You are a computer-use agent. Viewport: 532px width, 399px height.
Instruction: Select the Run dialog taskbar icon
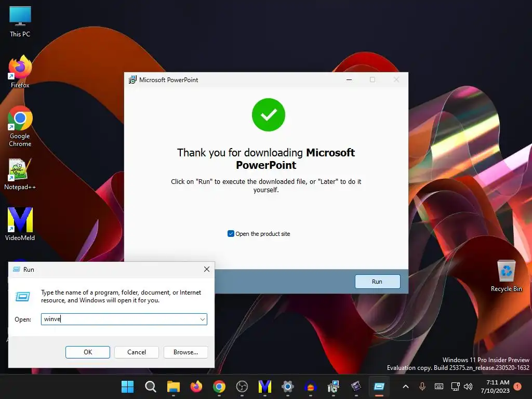379,387
